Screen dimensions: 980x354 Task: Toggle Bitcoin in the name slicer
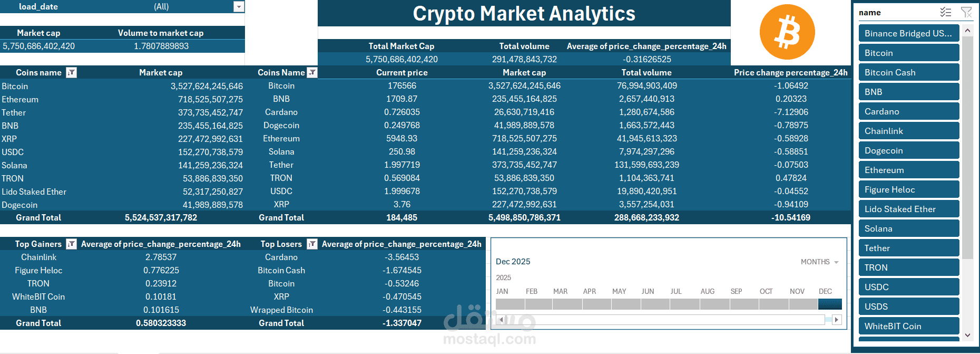coord(909,52)
